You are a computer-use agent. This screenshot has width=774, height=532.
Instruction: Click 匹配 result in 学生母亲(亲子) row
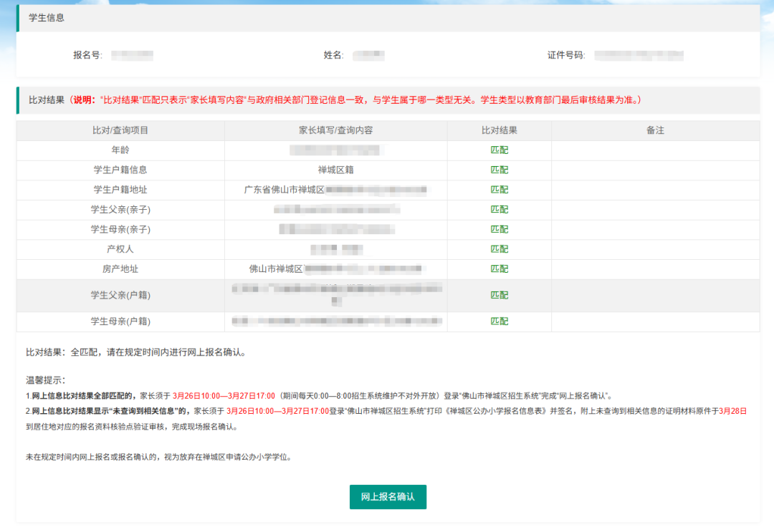click(x=499, y=229)
